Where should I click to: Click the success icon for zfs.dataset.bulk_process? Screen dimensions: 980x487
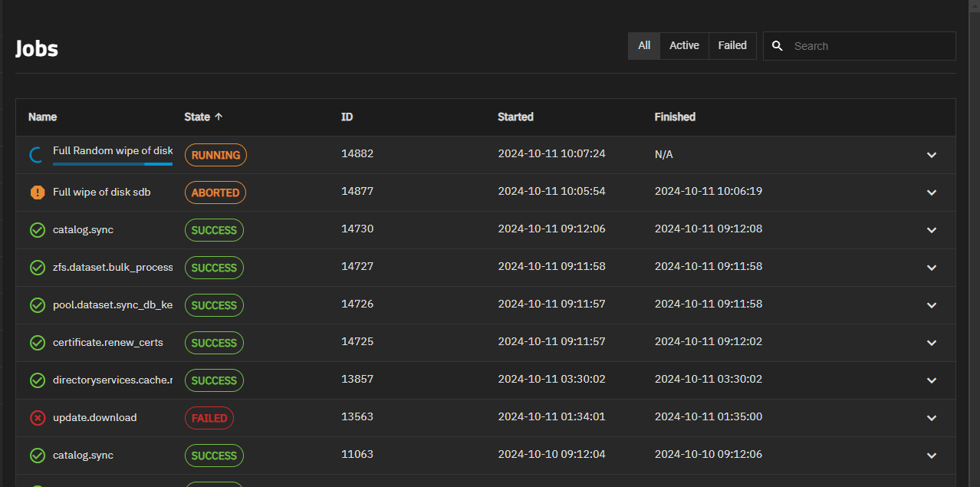[x=37, y=268]
